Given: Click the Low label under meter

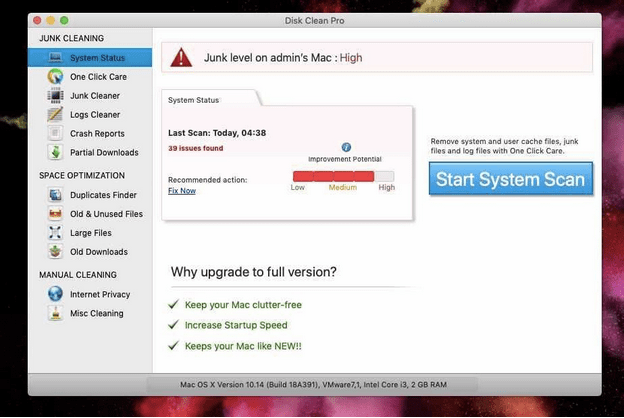Looking at the screenshot, I should click(x=298, y=188).
